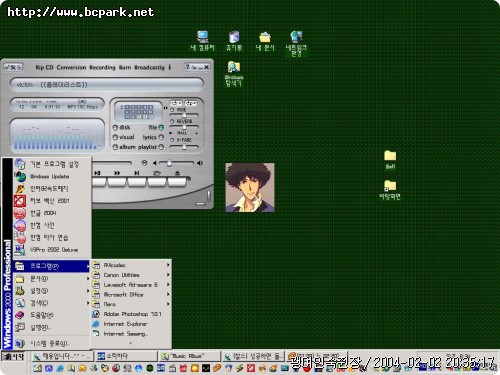This screenshot has height=375, width=500.
Task: Launch 한컴 타자 연습 from Start menu
Action: tap(52, 237)
